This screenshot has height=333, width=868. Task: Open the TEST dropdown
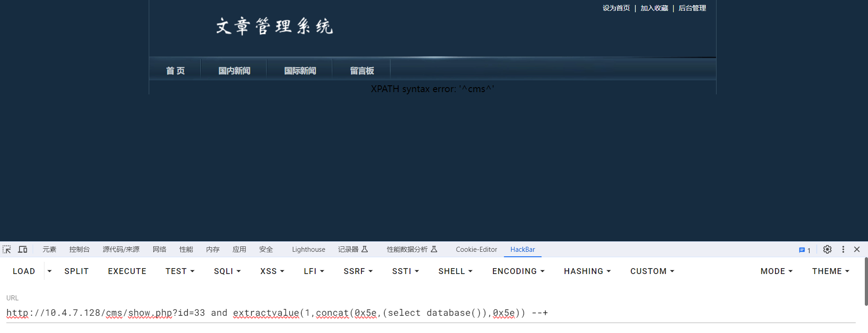click(180, 271)
